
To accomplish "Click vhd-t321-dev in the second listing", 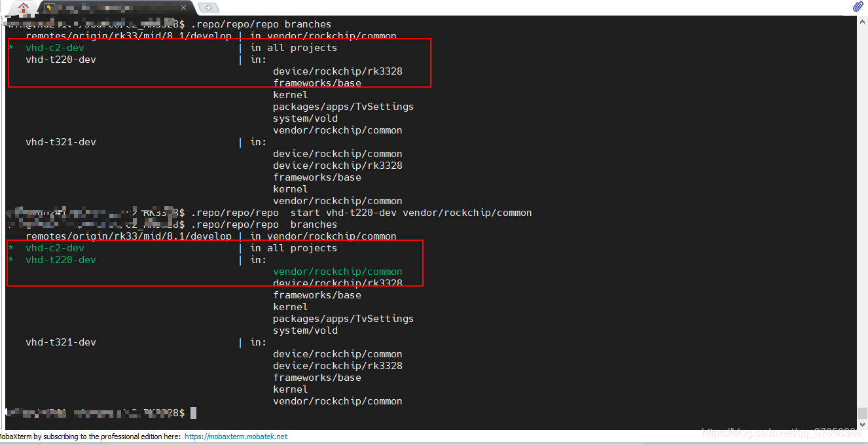I will click(x=61, y=342).
